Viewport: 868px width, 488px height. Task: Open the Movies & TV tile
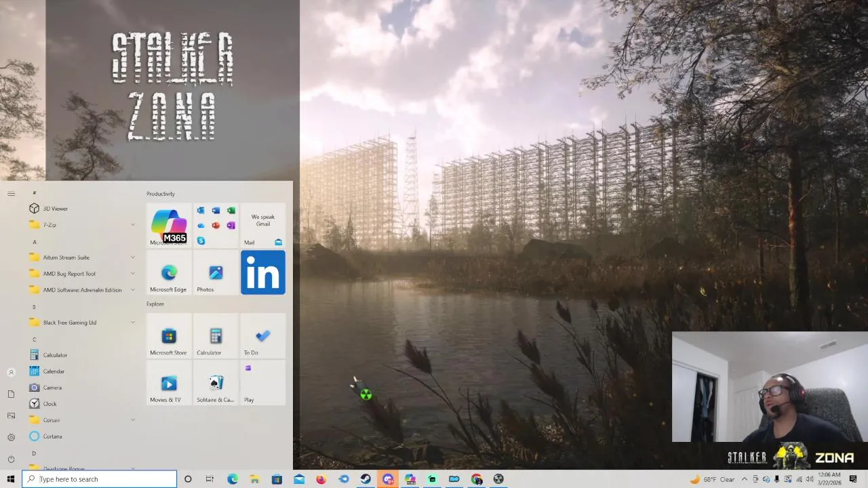point(169,383)
